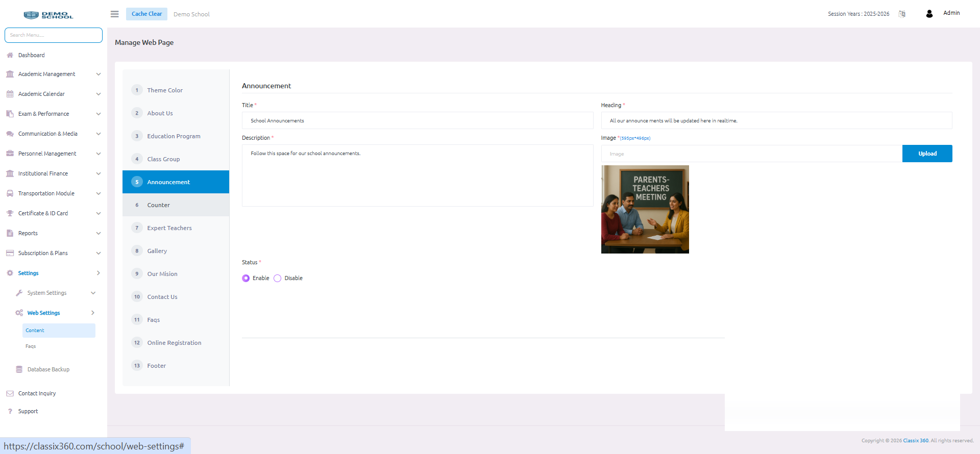980x454 pixels.
Task: Open the Gallery step tab
Action: (176, 251)
